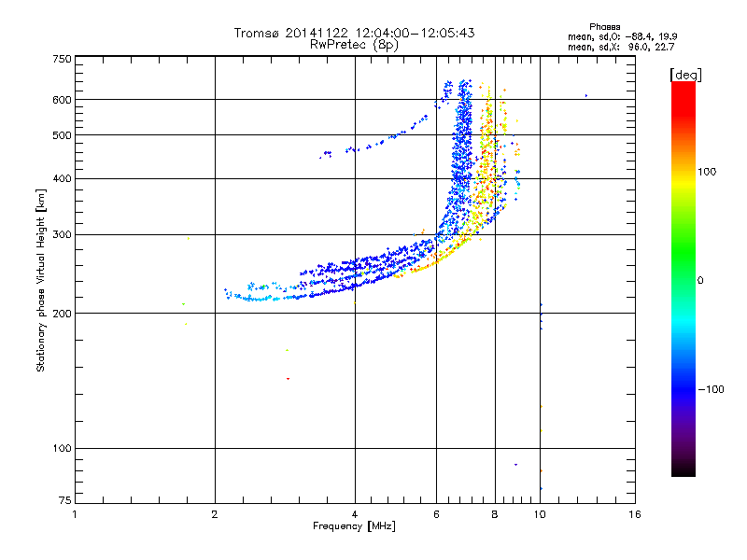747x560 pixels.
Task: Click the y-axis tick label "200"
Action: click(x=62, y=314)
